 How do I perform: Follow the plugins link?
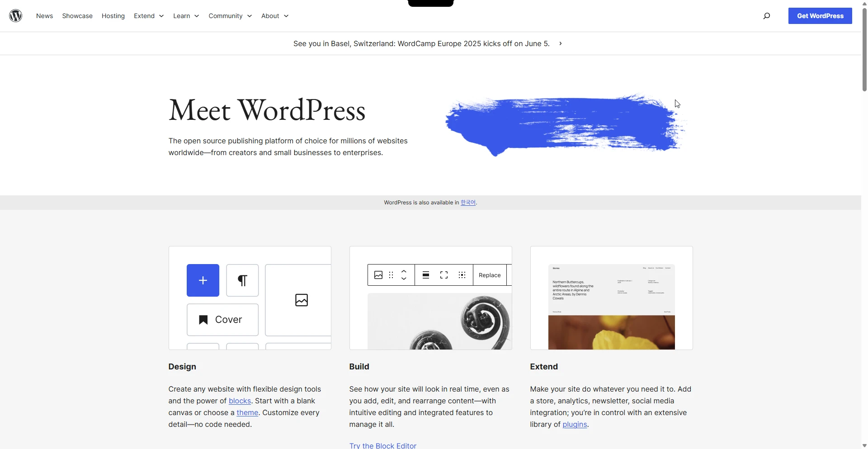pyautogui.click(x=575, y=424)
